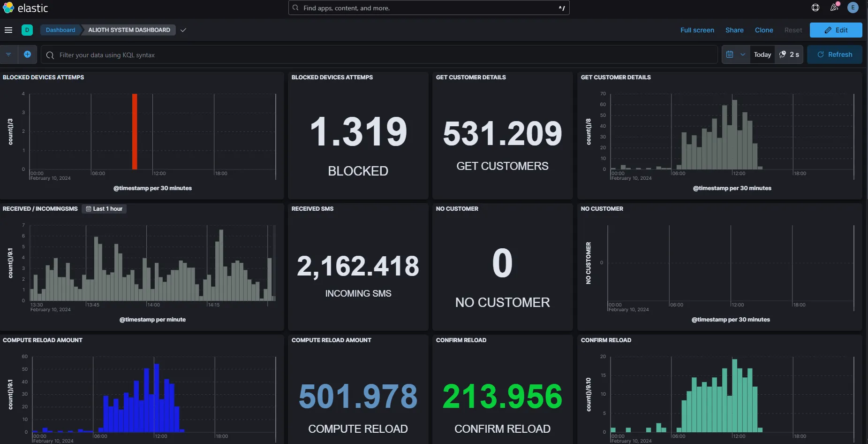The height and width of the screenshot is (444, 868).
Task: Go to the Dashboard breadcrumb
Action: tap(60, 30)
